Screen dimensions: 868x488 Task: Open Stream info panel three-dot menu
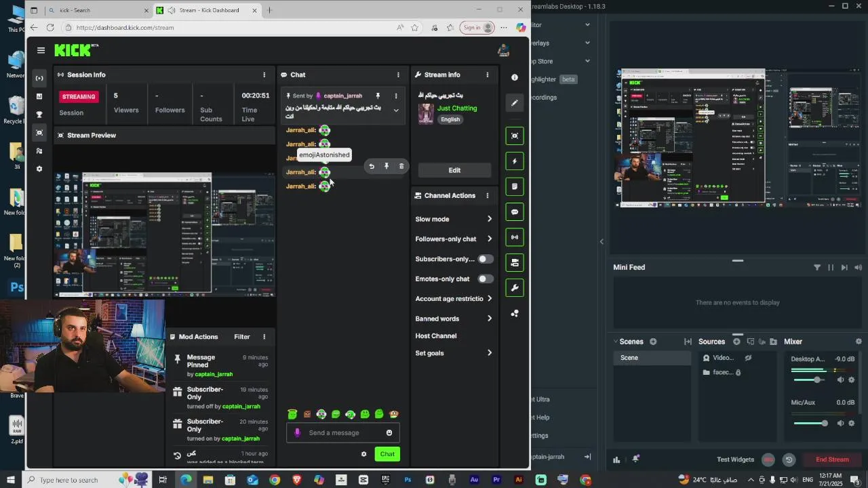coord(487,75)
